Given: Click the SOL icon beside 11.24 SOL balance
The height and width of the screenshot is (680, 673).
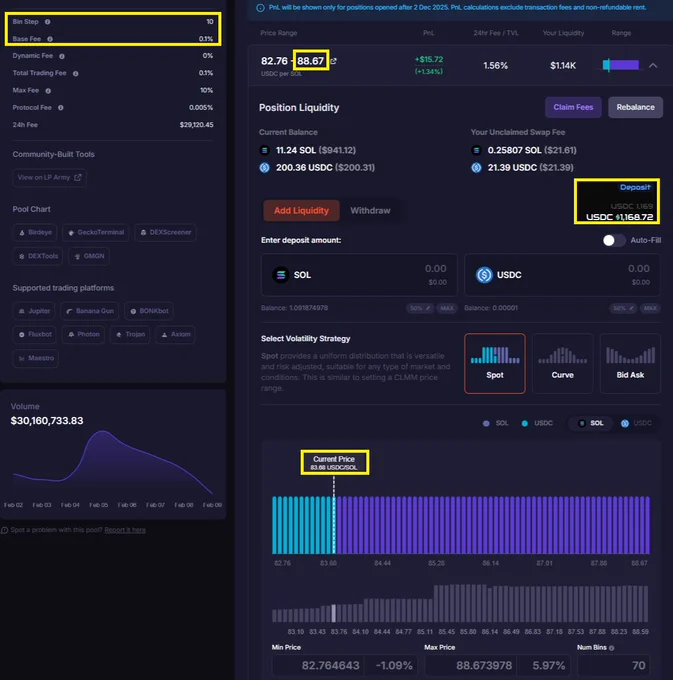Looking at the screenshot, I should point(265,150).
